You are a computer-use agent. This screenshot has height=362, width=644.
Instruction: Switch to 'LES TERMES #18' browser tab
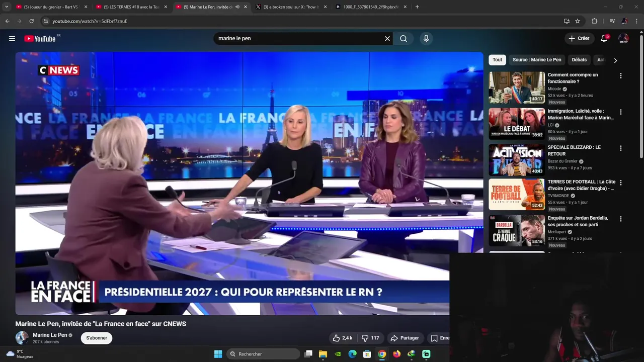[x=132, y=7]
